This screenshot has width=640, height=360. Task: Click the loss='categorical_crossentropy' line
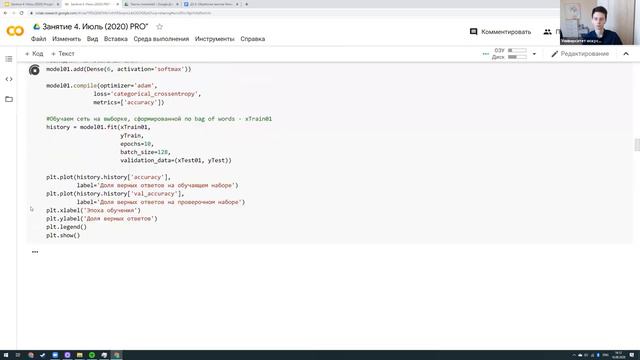147,94
